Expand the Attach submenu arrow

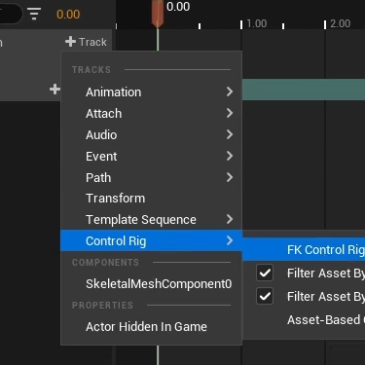click(229, 113)
